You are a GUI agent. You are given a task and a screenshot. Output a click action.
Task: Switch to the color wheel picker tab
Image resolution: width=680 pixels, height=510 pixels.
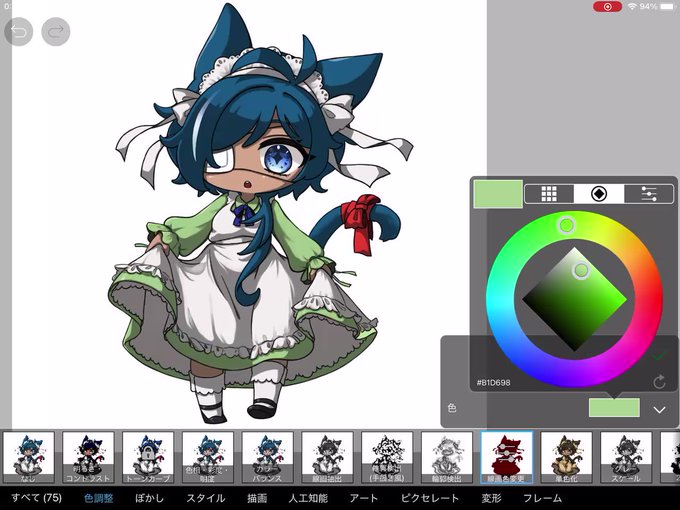(x=599, y=194)
